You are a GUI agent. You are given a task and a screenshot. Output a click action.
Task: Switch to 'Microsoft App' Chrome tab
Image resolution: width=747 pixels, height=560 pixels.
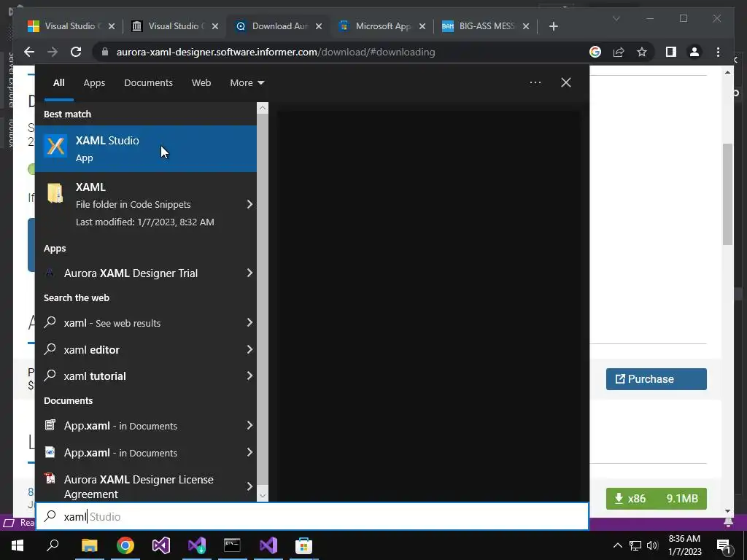click(x=382, y=26)
